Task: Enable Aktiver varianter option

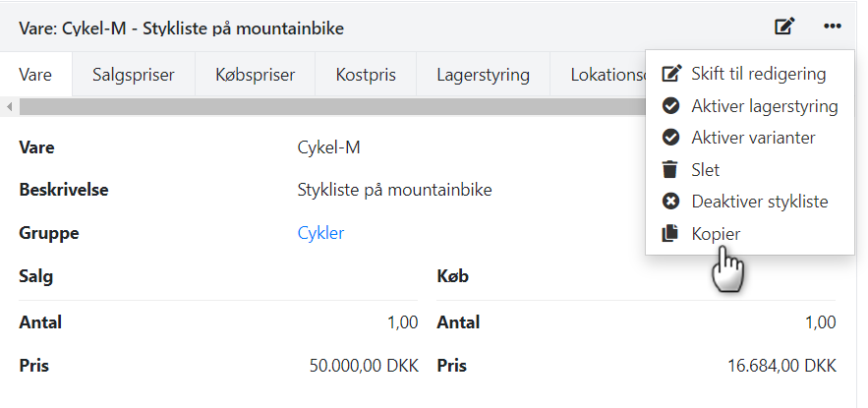Action: pos(753,138)
